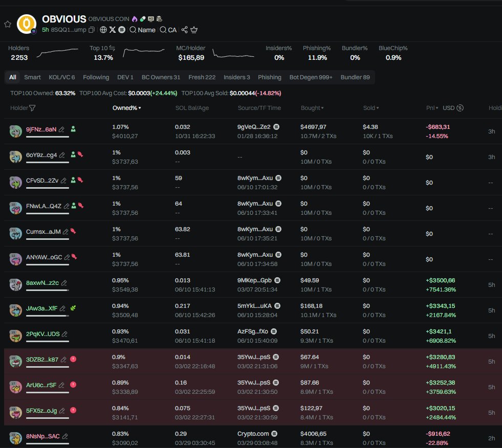Edit the label for Cumsx...aJM
The width and height of the screenshot is (502, 448).
click(x=66, y=232)
